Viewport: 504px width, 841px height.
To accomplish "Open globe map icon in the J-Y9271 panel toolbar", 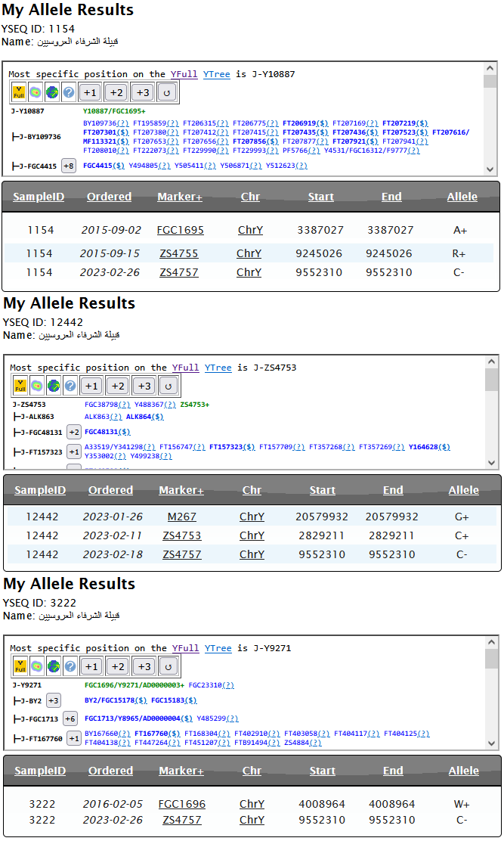I will click(x=54, y=667).
